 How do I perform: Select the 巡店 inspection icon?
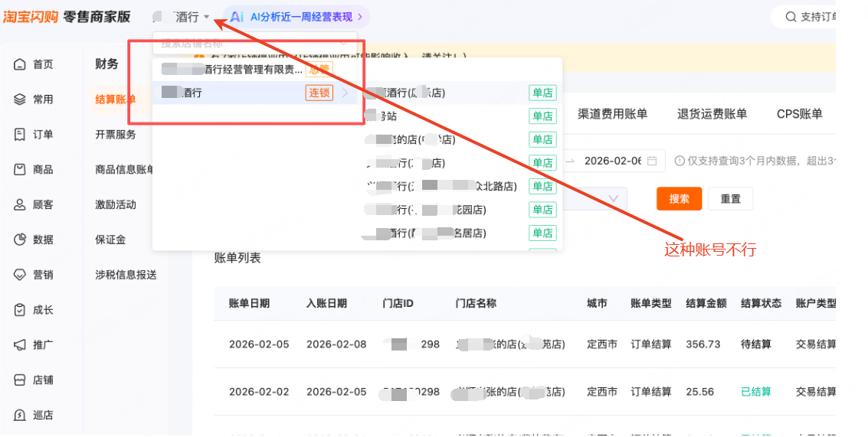click(x=19, y=415)
